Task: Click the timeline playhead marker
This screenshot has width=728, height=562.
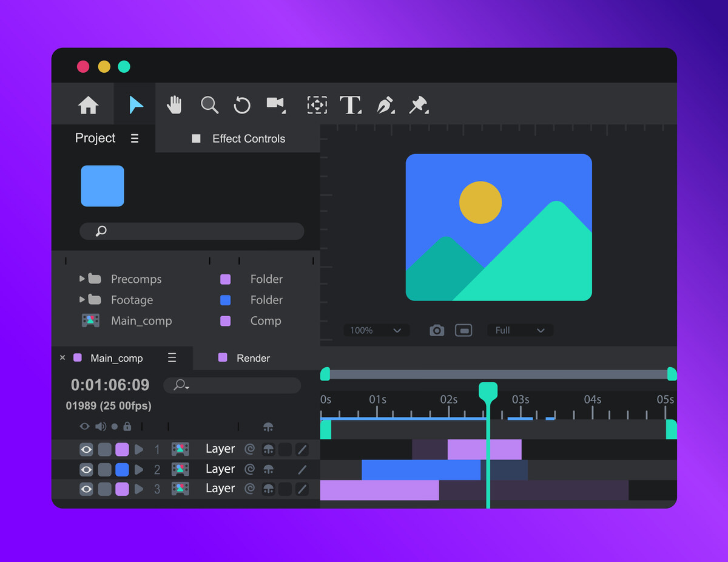Action: tap(488, 391)
